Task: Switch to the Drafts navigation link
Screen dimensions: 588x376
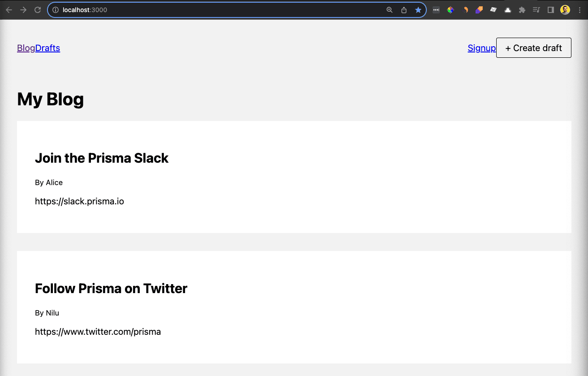Action: point(47,48)
